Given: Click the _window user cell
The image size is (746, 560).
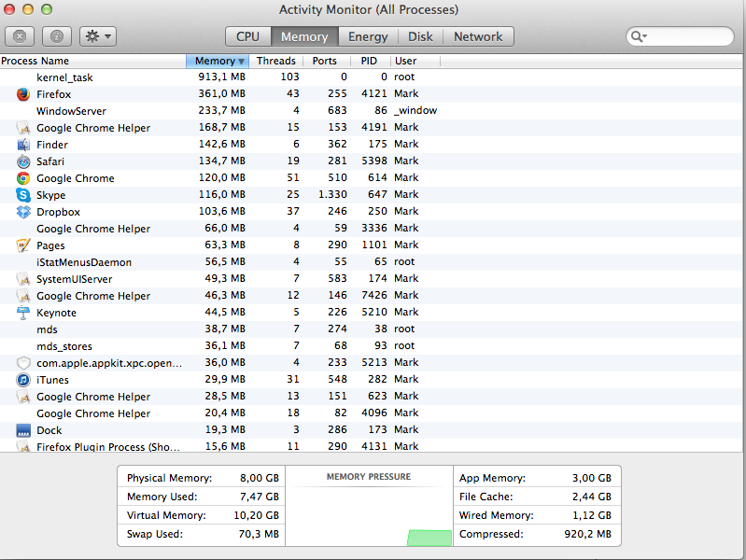Looking at the screenshot, I should [x=415, y=110].
